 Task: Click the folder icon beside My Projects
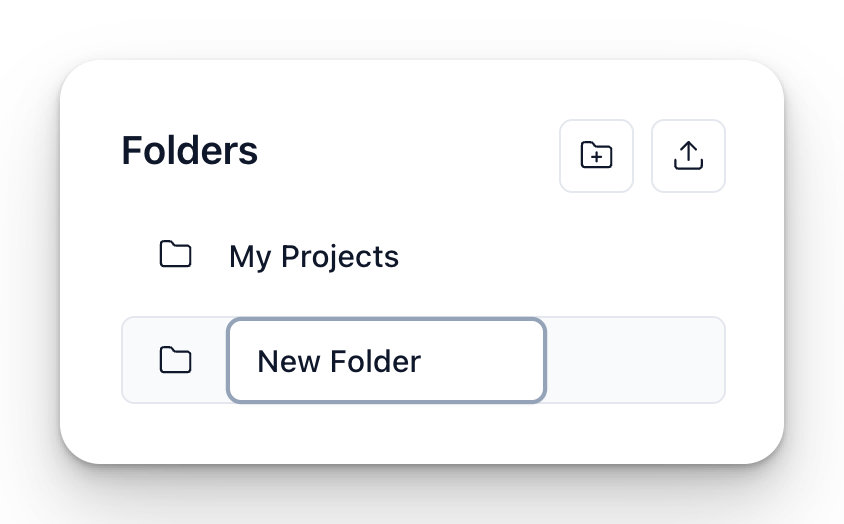(x=176, y=255)
